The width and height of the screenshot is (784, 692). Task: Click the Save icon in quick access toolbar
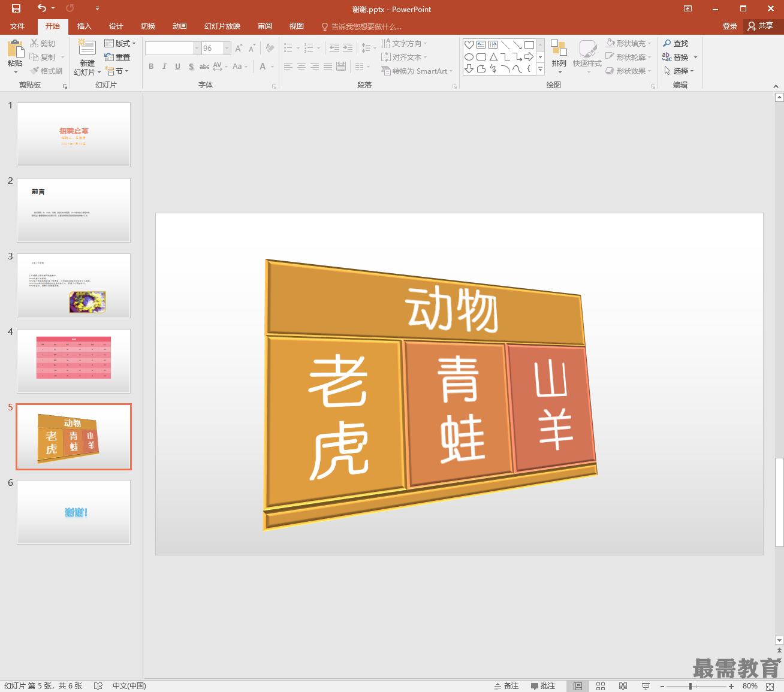(16, 8)
